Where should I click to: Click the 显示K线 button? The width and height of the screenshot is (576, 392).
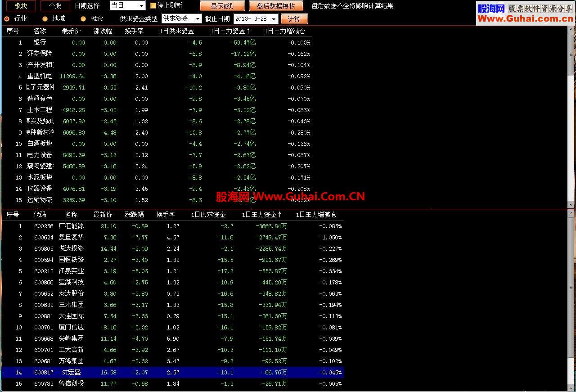click(222, 6)
